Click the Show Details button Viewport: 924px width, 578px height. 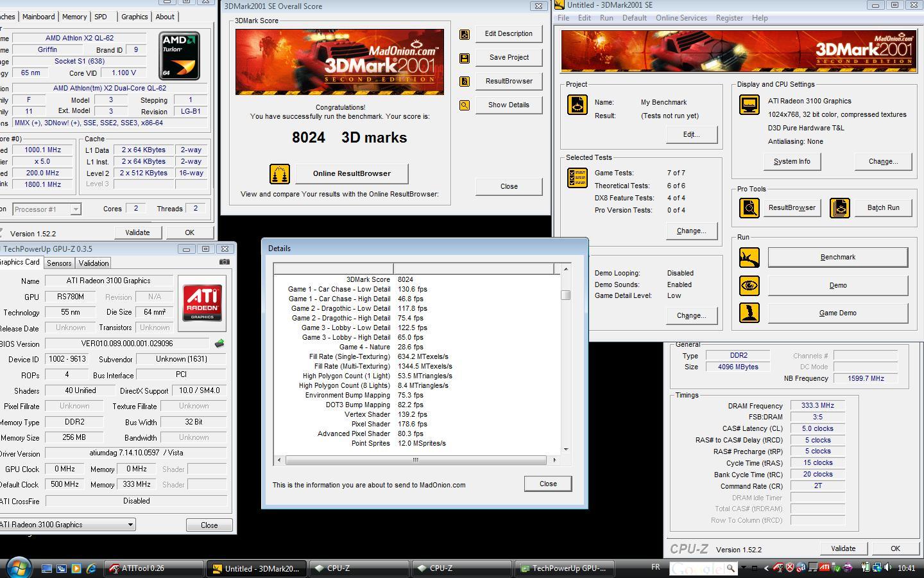click(x=509, y=105)
